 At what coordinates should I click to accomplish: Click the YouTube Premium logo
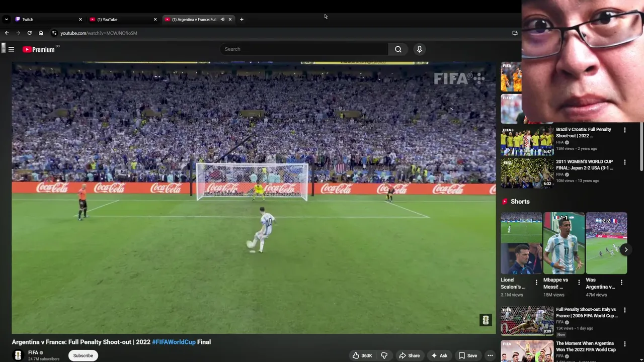point(38,49)
